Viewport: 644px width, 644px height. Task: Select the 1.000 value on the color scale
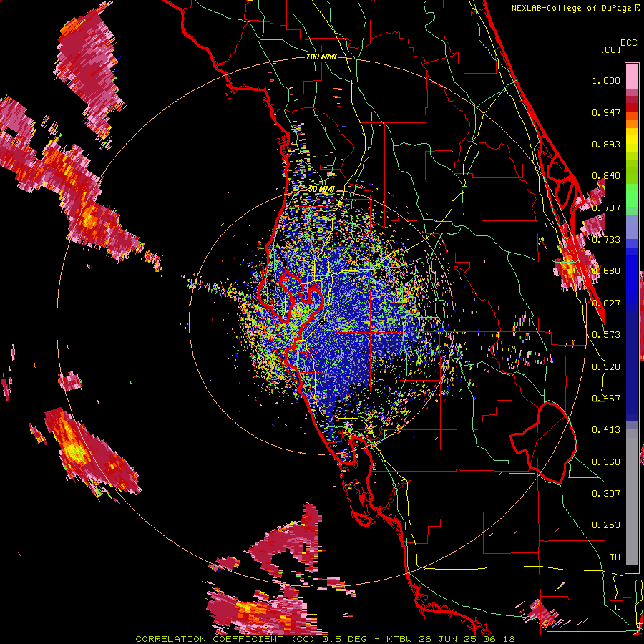click(606, 80)
